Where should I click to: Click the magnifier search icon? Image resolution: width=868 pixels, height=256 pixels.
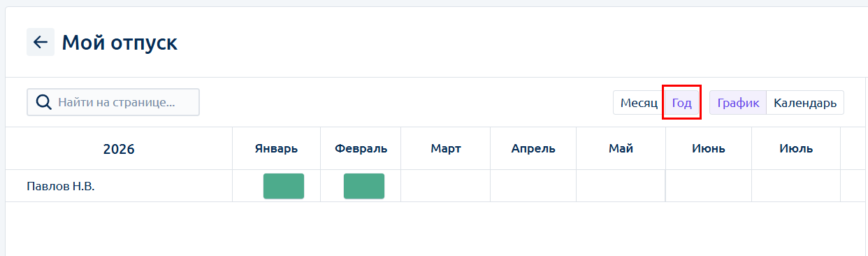pyautogui.click(x=43, y=102)
